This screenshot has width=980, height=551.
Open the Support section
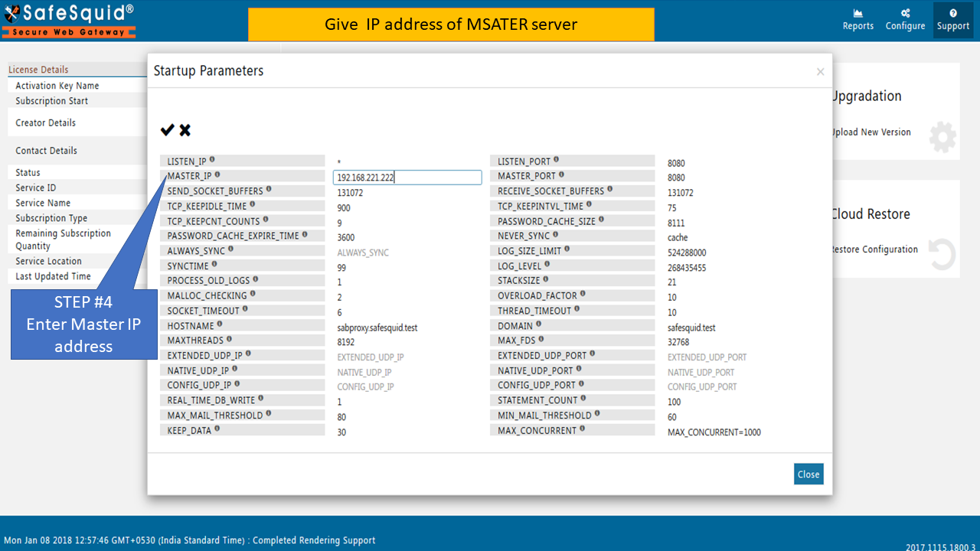(952, 20)
